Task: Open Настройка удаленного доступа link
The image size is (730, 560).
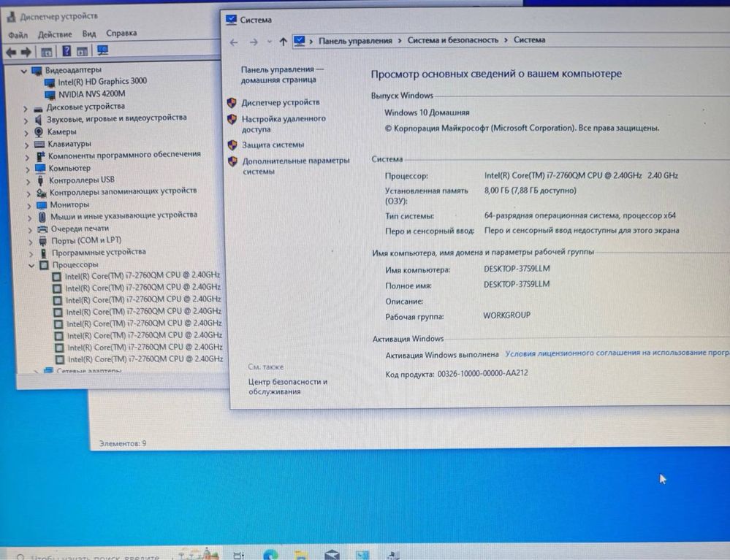Action: [284, 123]
